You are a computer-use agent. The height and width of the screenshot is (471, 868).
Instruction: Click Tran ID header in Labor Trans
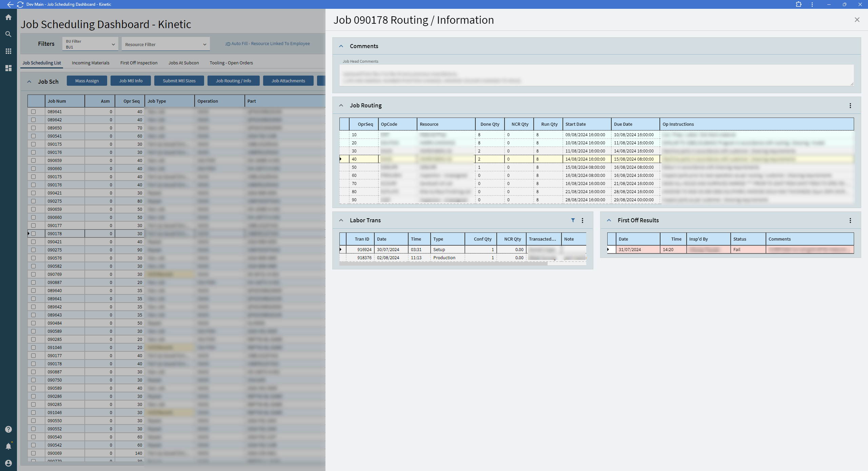point(360,239)
